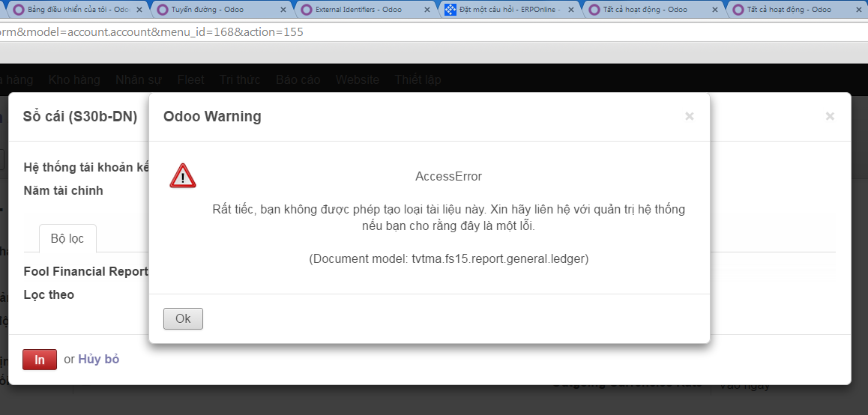Click the Hủy bỏ cancel link
Screen dimensions: 868x415
click(98, 359)
